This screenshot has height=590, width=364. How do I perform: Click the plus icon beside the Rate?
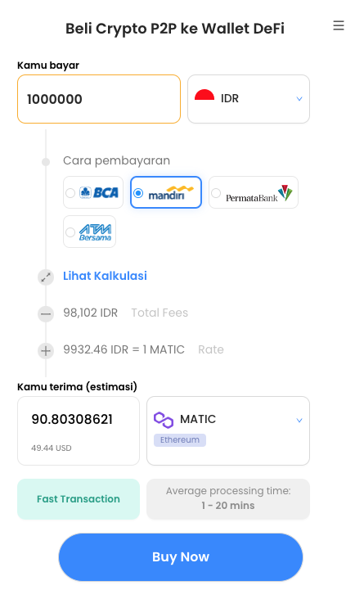point(46,351)
